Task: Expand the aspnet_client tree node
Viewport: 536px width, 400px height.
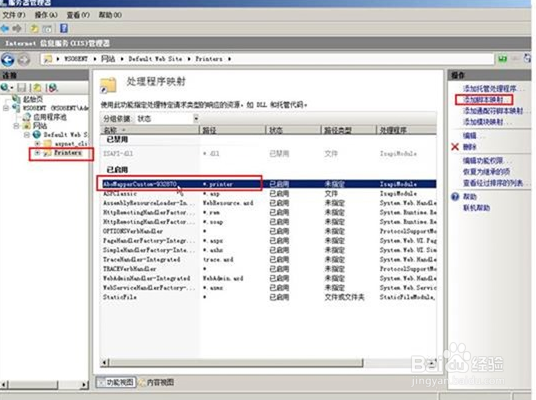Action: click(37, 143)
